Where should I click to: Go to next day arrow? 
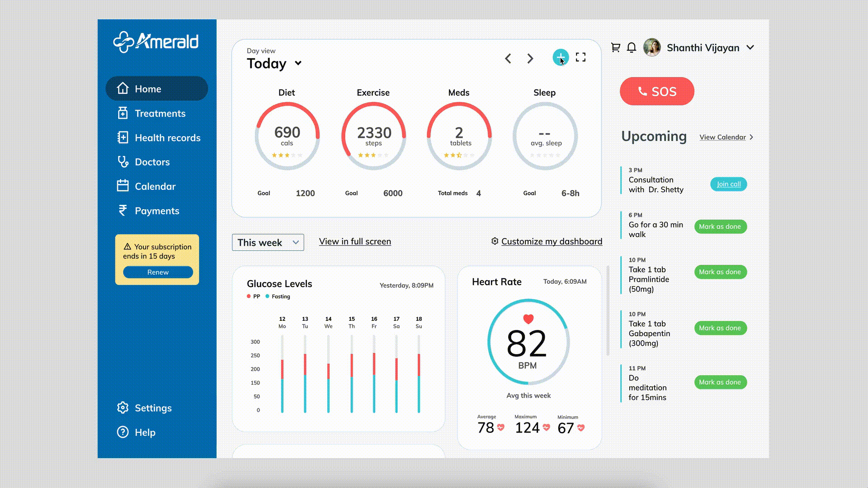click(x=530, y=58)
